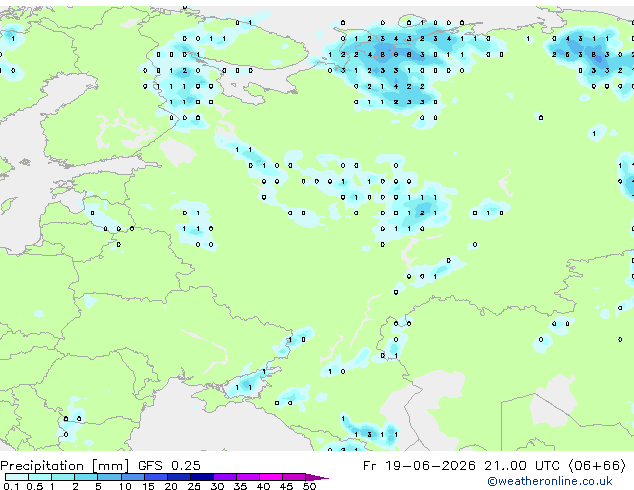The width and height of the screenshot is (634, 490).
Task: Click the legend value label "0.1"
Action: pyautogui.click(x=11, y=486)
